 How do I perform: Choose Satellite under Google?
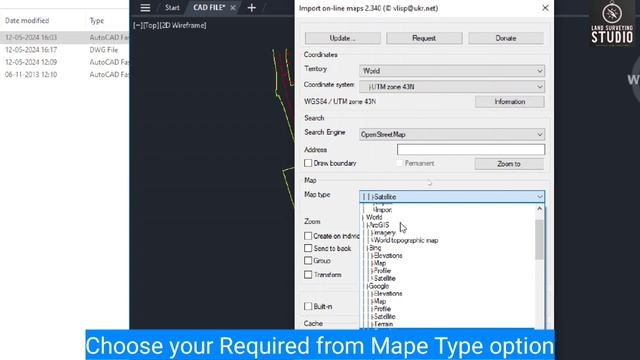[x=384, y=317]
